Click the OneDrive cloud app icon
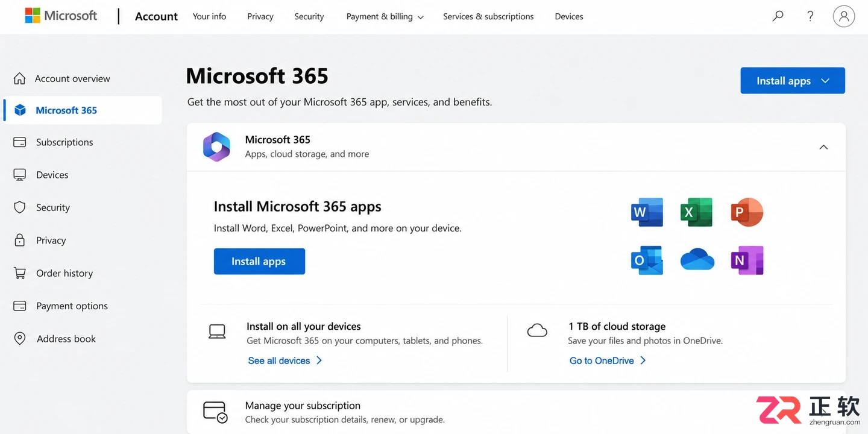 pyautogui.click(x=697, y=260)
